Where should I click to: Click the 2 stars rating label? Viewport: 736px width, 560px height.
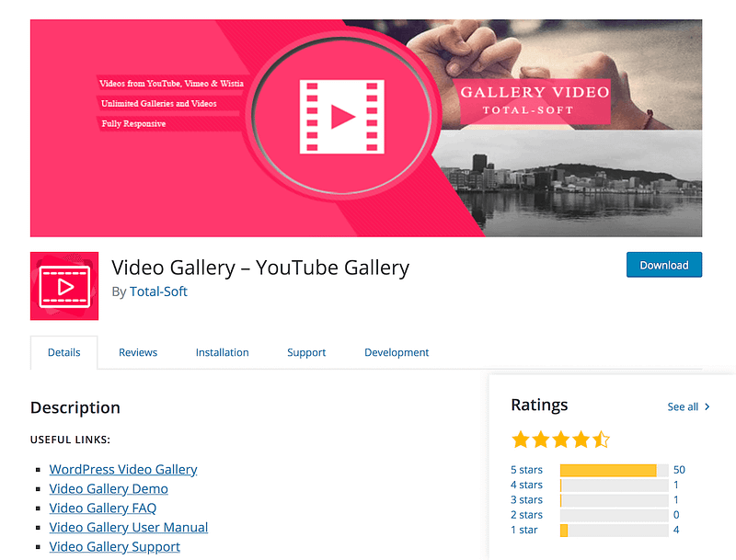526,515
